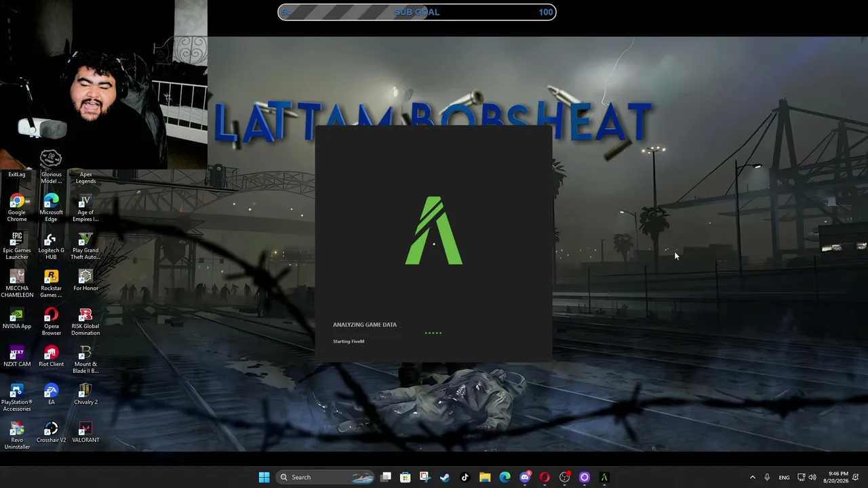
Task: Open the ENG language switcher
Action: 784,477
